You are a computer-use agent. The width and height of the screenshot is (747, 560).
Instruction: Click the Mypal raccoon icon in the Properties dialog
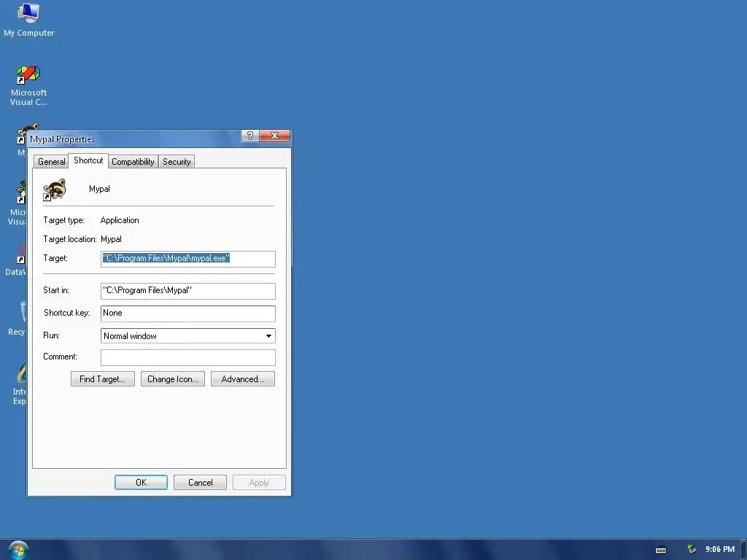(54, 190)
